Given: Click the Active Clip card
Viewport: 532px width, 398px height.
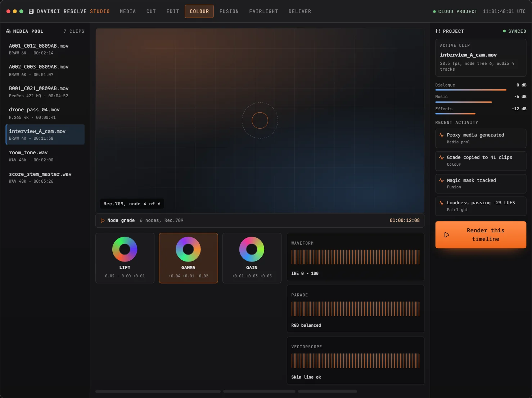Looking at the screenshot, I should click(481, 58).
